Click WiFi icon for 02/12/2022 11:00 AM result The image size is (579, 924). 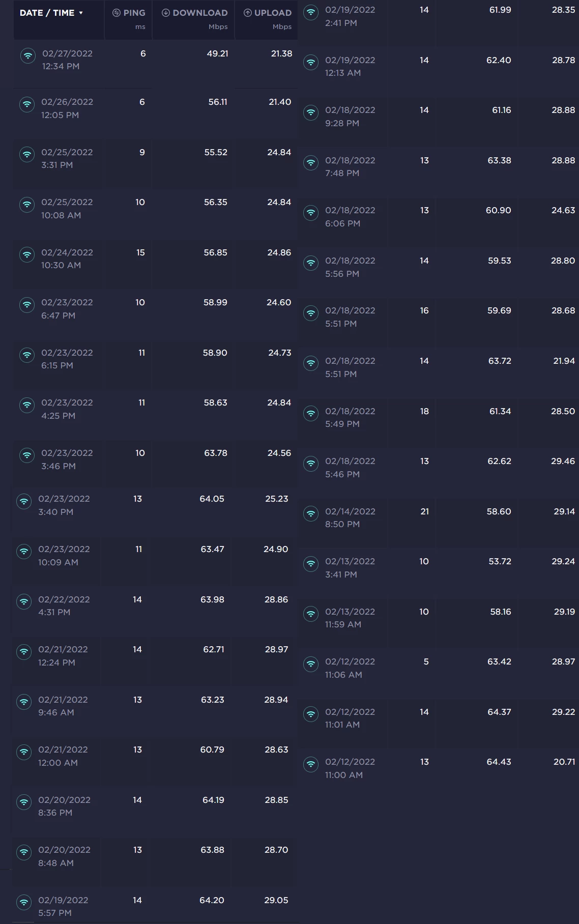click(x=310, y=764)
